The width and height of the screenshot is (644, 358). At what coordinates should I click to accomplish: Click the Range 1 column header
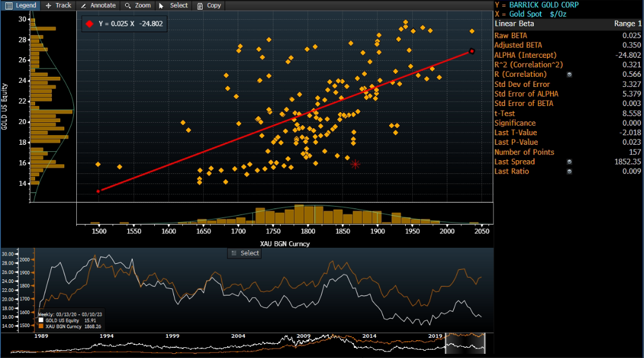(x=627, y=24)
